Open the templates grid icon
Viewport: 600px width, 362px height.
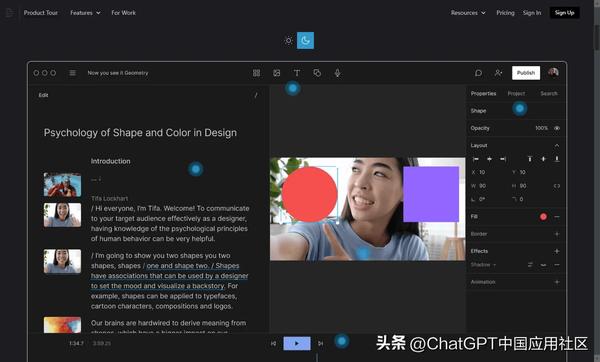click(x=256, y=73)
